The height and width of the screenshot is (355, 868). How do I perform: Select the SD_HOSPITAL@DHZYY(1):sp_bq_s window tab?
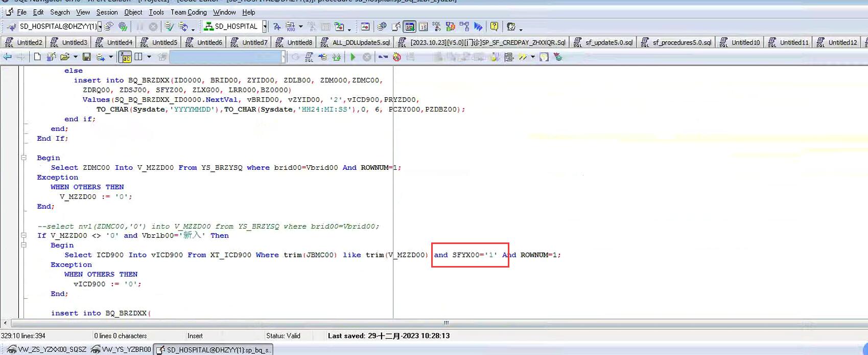[x=214, y=349]
